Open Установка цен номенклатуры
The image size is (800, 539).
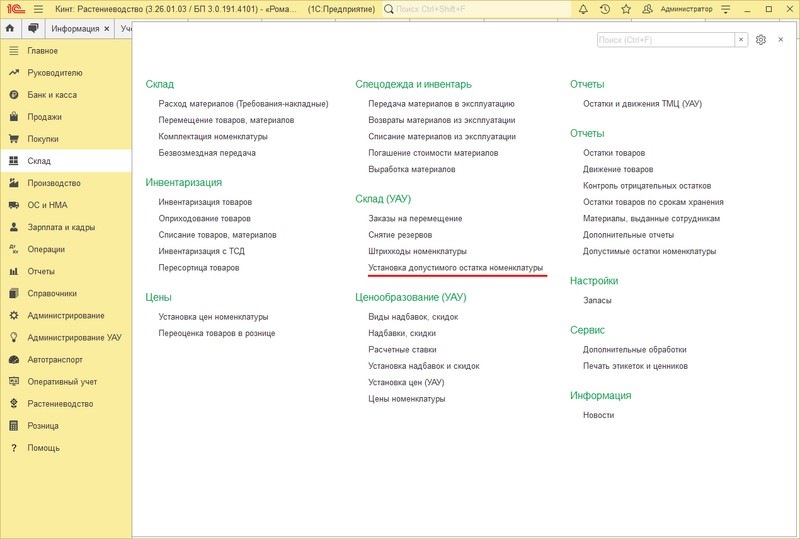pyautogui.click(x=213, y=317)
